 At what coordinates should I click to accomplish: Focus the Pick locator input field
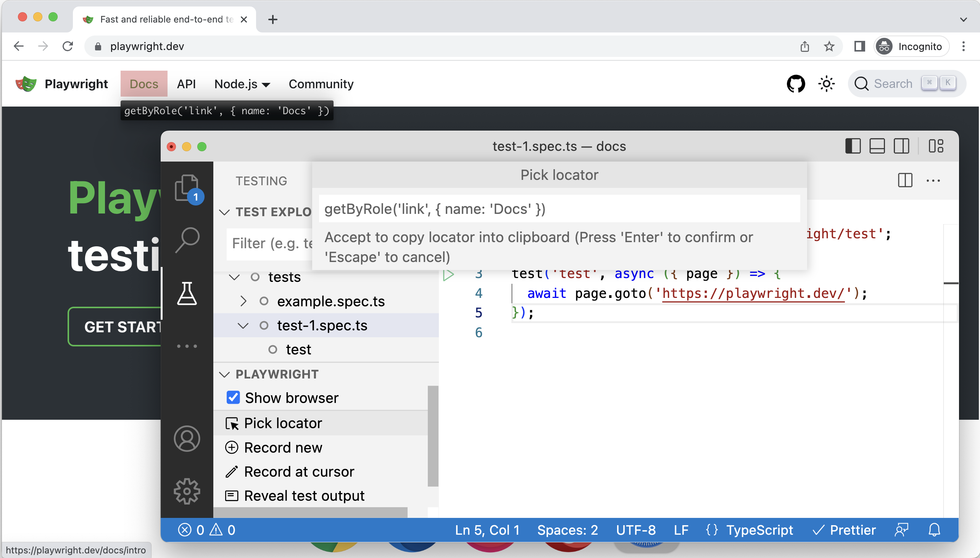(x=559, y=209)
